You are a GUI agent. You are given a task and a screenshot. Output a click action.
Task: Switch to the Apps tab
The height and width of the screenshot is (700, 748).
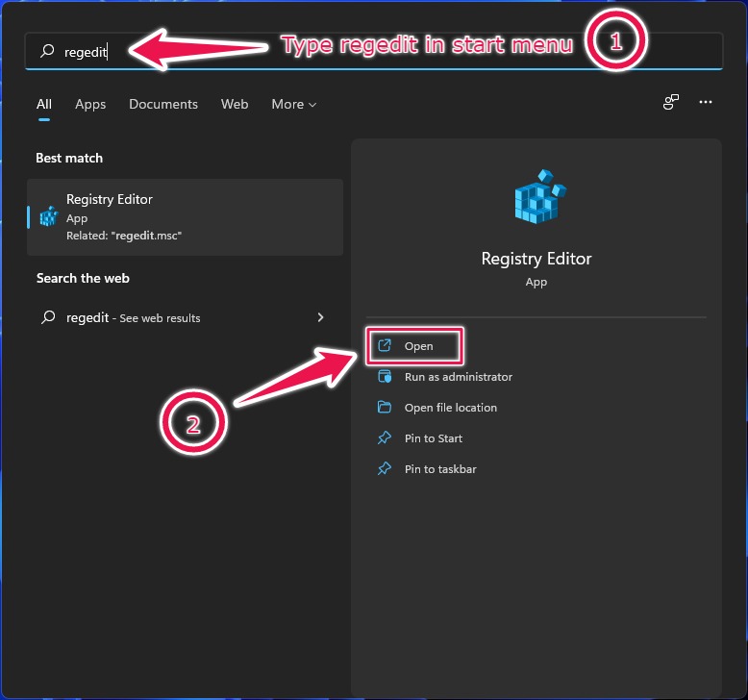pos(90,104)
